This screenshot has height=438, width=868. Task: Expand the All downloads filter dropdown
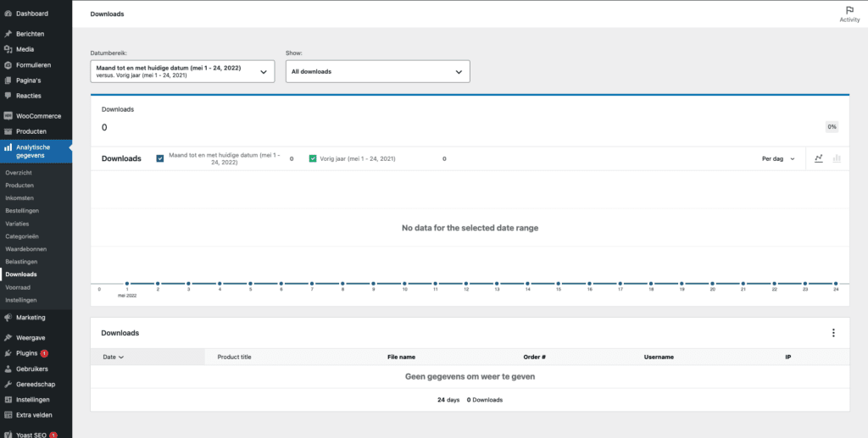pyautogui.click(x=377, y=71)
